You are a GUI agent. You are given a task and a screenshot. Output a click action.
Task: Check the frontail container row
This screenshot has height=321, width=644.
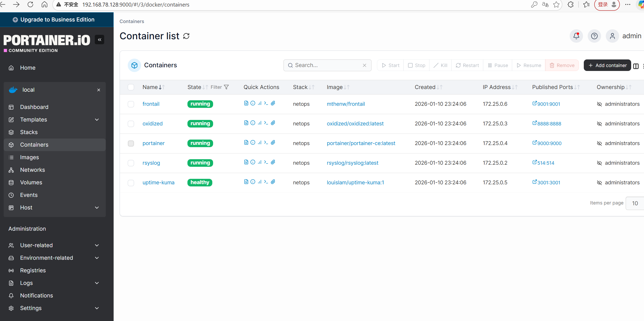[131, 104]
